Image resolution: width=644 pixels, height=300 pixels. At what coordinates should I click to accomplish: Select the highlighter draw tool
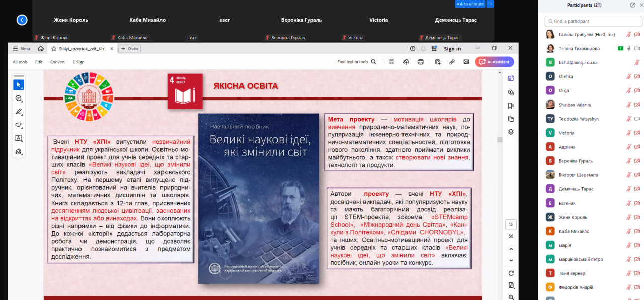[19, 112]
